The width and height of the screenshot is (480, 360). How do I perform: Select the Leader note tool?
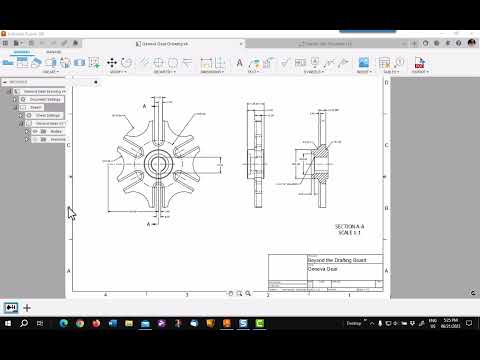[x=254, y=62]
